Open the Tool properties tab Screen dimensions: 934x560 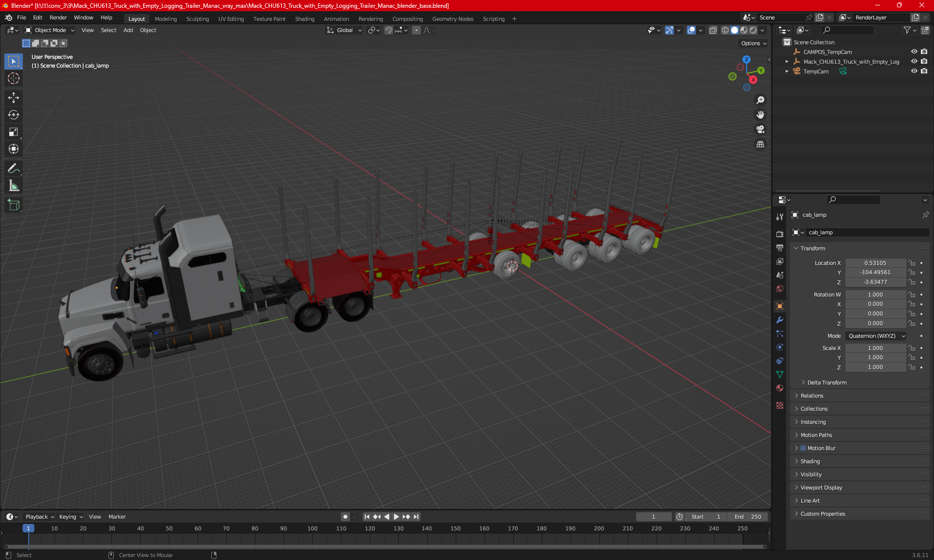coord(780,217)
